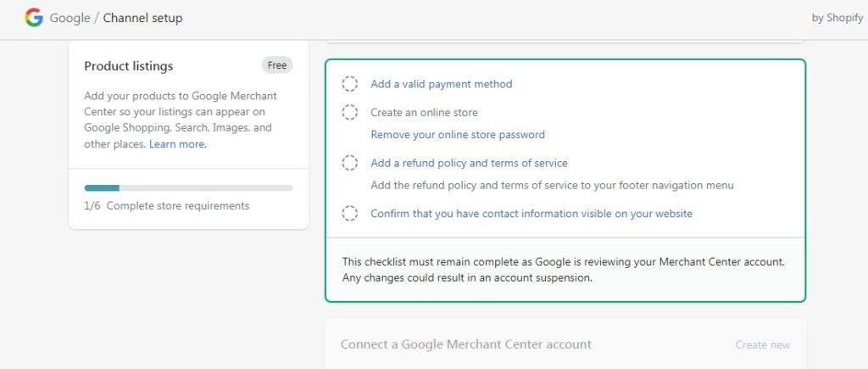The image size is (868, 369).
Task: Open Add a valid payment method
Action: pos(441,84)
